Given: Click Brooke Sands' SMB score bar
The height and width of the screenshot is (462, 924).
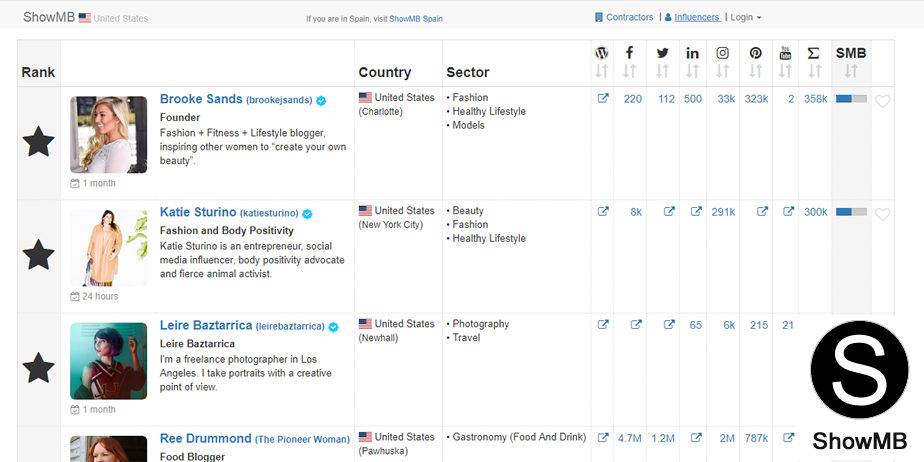Looking at the screenshot, I should [851, 98].
